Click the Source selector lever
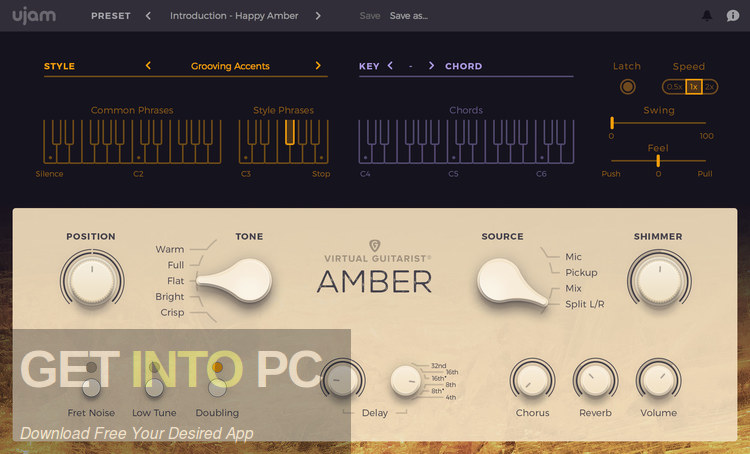This screenshot has width=750, height=454. [511, 283]
